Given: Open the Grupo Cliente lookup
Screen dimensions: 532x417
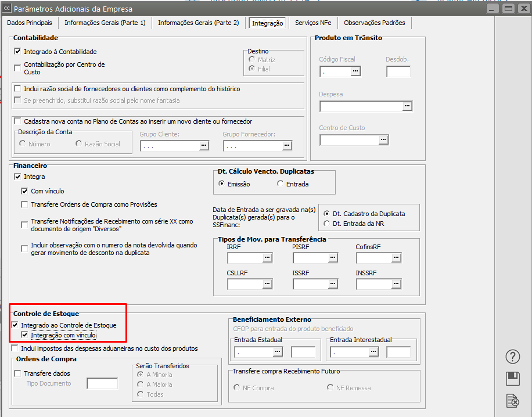Looking at the screenshot, I should point(204,146).
